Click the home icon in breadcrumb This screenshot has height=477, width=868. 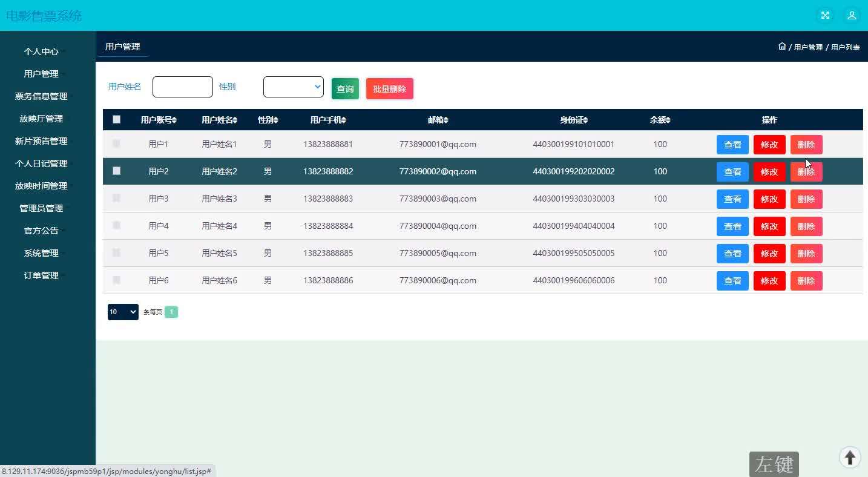pyautogui.click(x=782, y=47)
